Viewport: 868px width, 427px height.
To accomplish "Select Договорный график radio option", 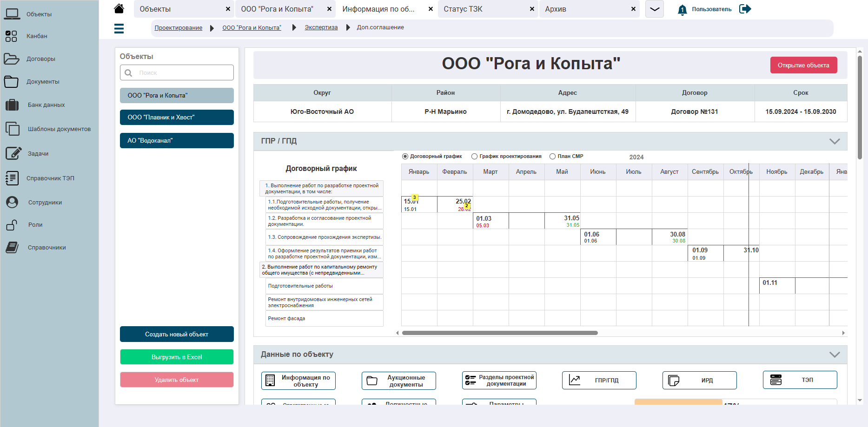I will coord(405,157).
